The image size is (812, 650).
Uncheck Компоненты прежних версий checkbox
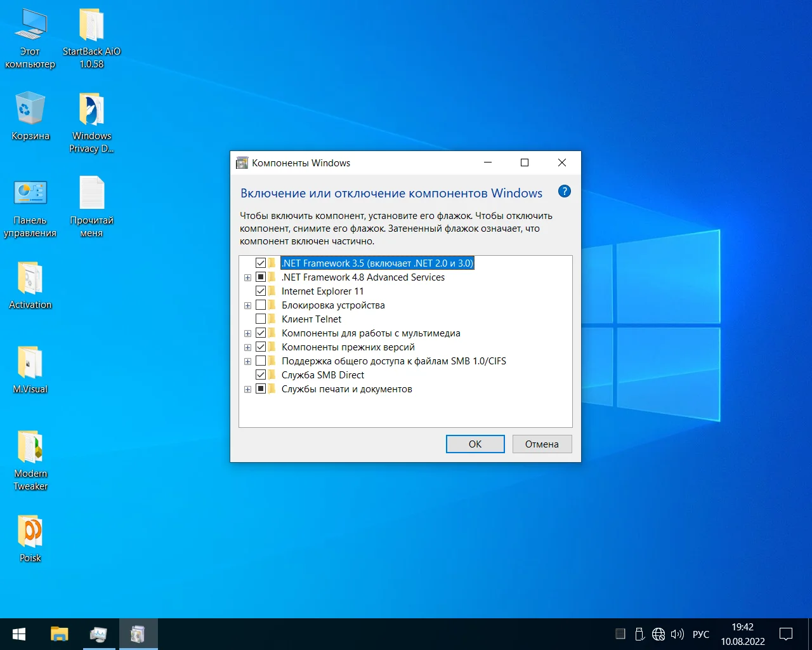click(x=261, y=347)
